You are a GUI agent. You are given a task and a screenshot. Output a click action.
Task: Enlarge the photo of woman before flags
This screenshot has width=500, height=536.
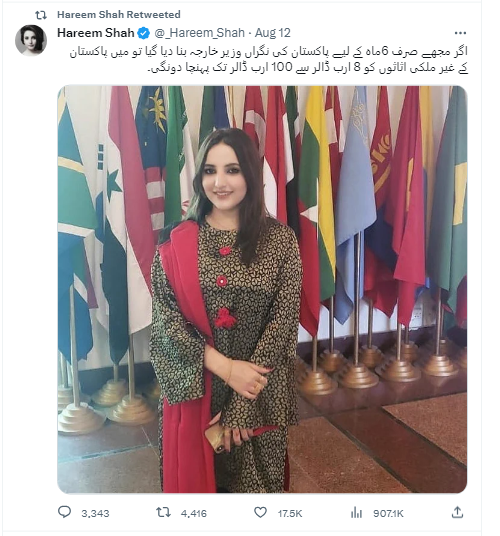tap(262, 289)
